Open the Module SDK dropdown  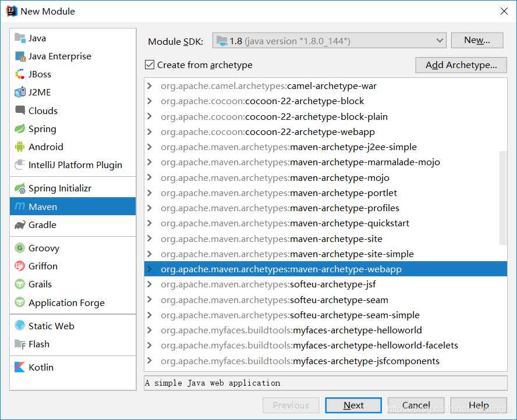pyautogui.click(x=329, y=41)
